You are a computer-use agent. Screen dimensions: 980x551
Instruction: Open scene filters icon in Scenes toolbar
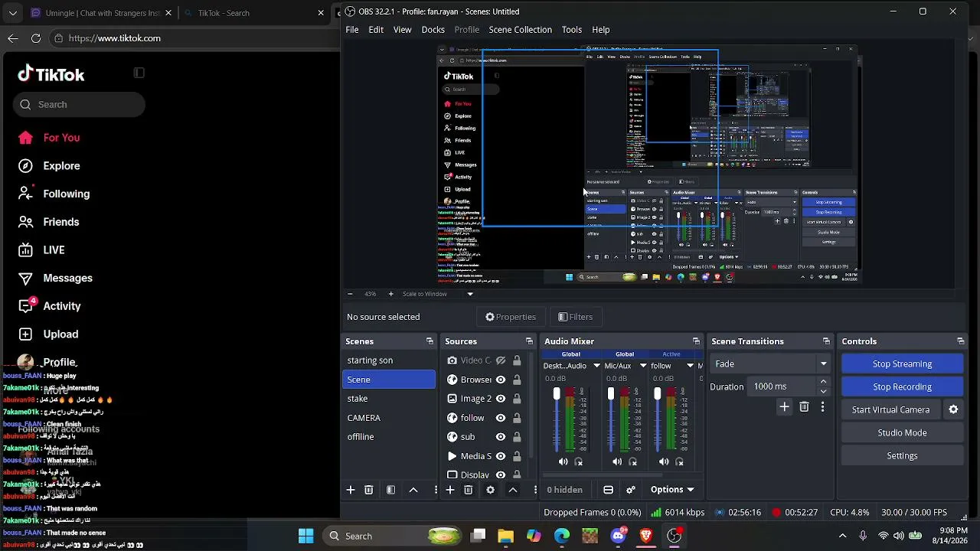pyautogui.click(x=390, y=490)
